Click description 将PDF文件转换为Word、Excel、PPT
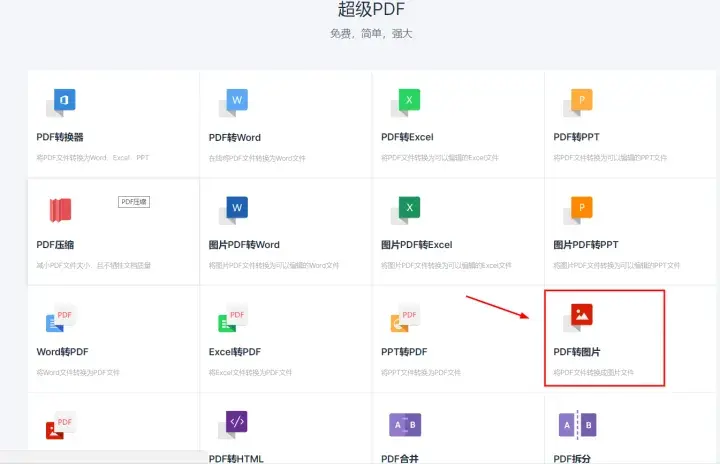This screenshot has width=720, height=464. pyautogui.click(x=93, y=158)
